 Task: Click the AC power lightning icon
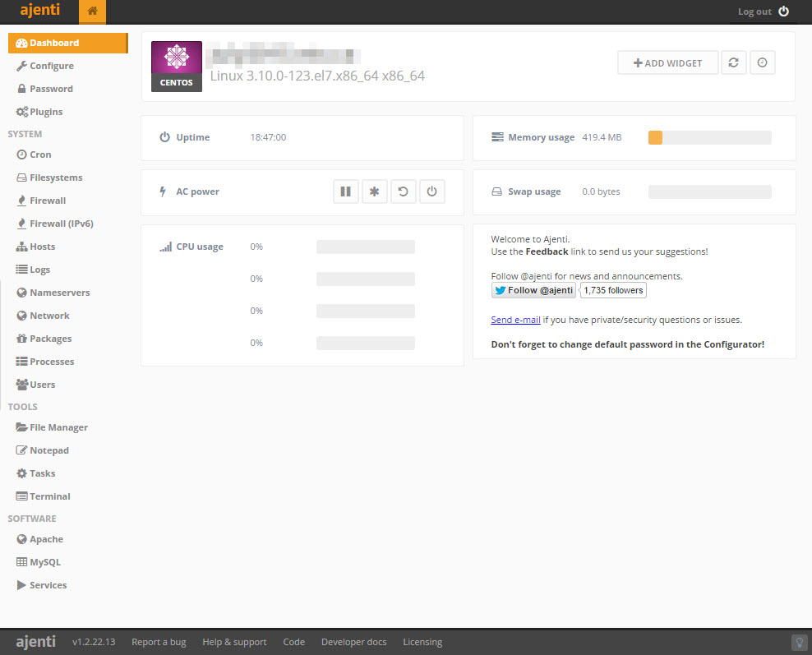point(163,191)
